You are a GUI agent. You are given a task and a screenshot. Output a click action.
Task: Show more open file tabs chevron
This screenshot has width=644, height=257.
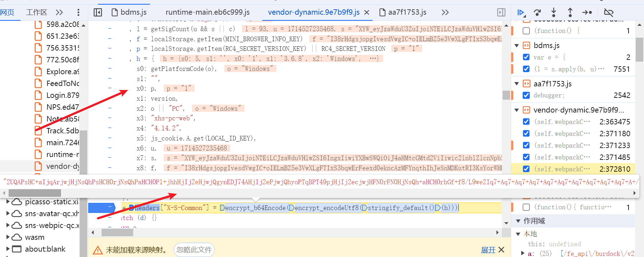pos(445,13)
